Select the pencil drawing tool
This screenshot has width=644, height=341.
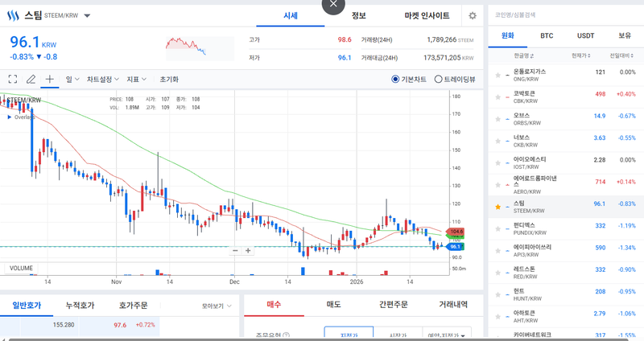31,80
